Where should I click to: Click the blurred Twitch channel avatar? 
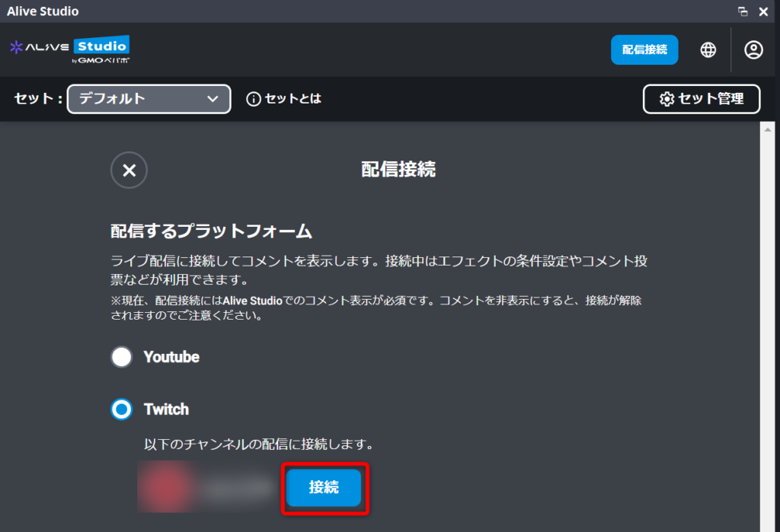(x=164, y=487)
